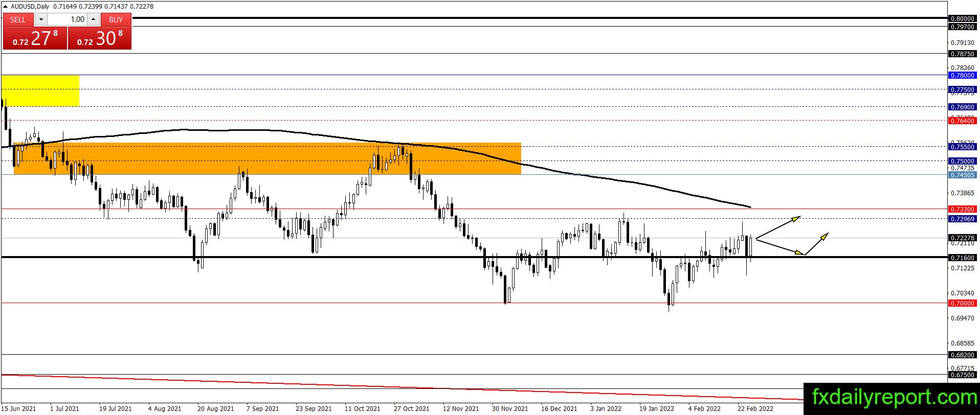
Task: Click the 0.67500 price level label
Action: pyautogui.click(x=962, y=375)
